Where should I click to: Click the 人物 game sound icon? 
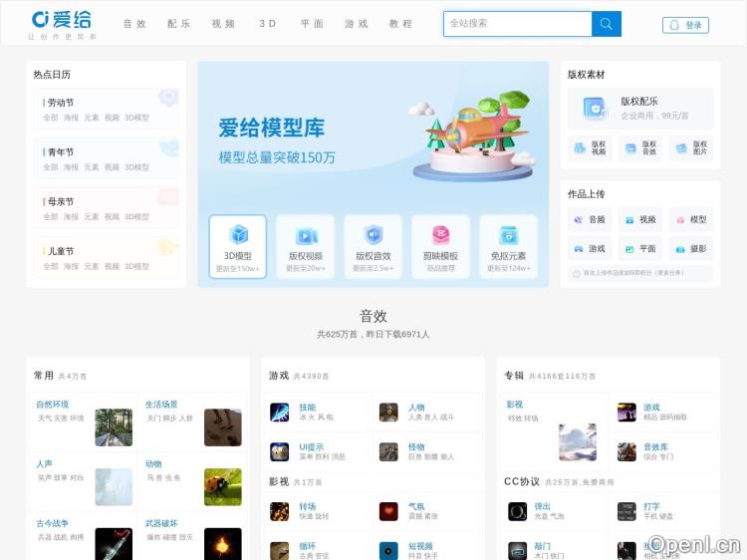click(x=388, y=413)
